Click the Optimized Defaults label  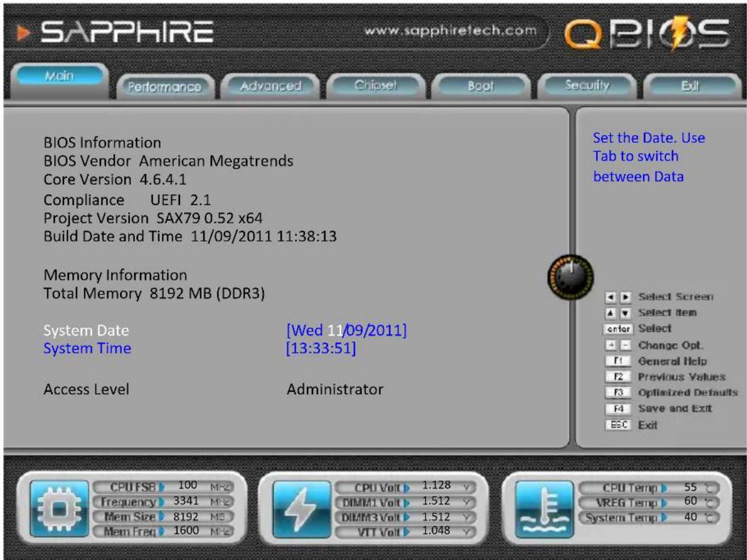click(x=688, y=393)
